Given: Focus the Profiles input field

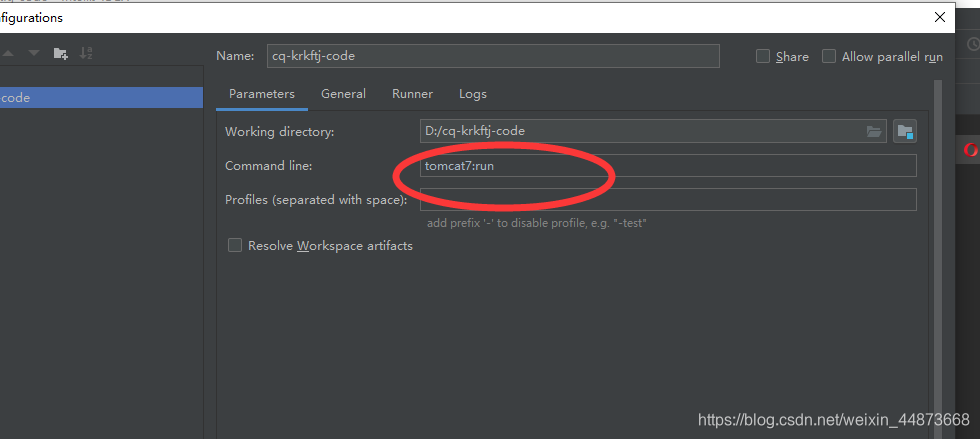Looking at the screenshot, I should click(x=668, y=199).
